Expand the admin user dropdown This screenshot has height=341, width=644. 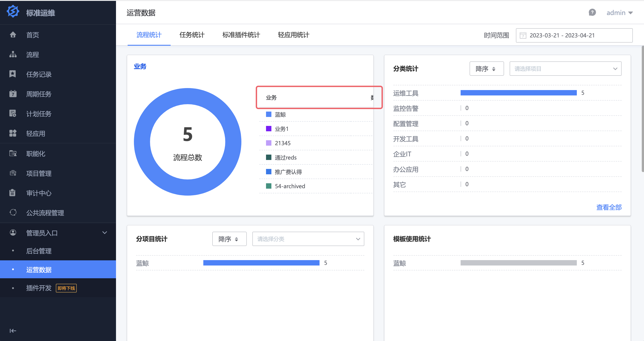[x=620, y=13]
